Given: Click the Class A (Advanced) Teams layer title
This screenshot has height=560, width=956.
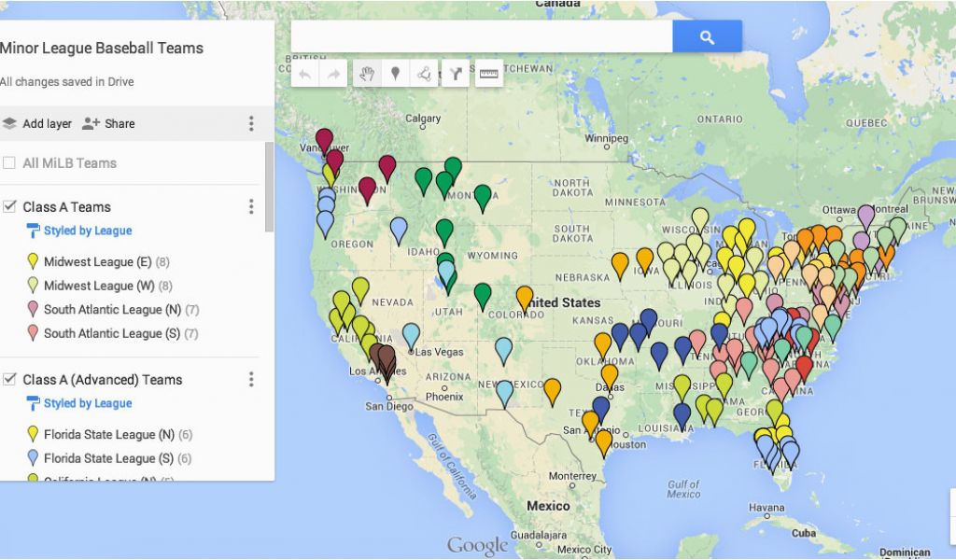Looking at the screenshot, I should [x=103, y=380].
